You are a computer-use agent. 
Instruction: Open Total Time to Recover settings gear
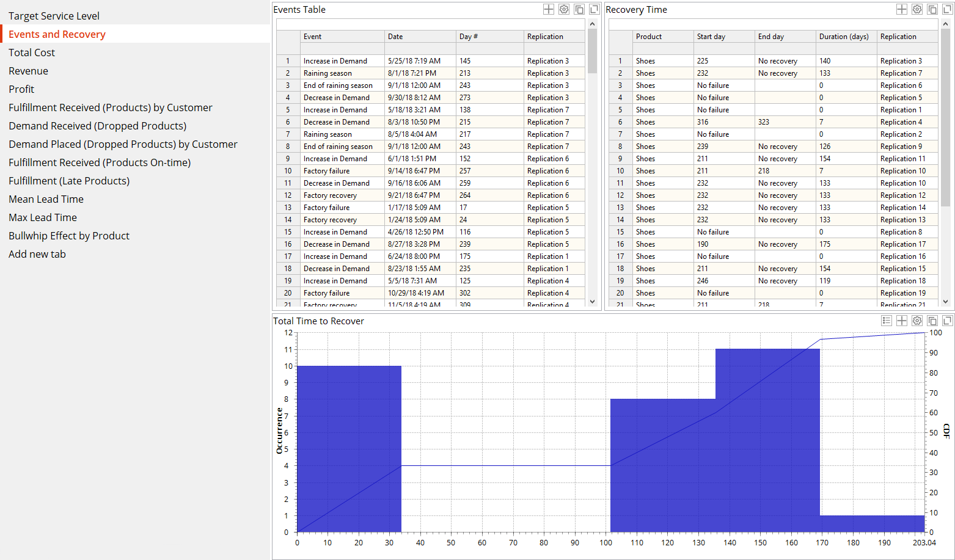coord(917,320)
